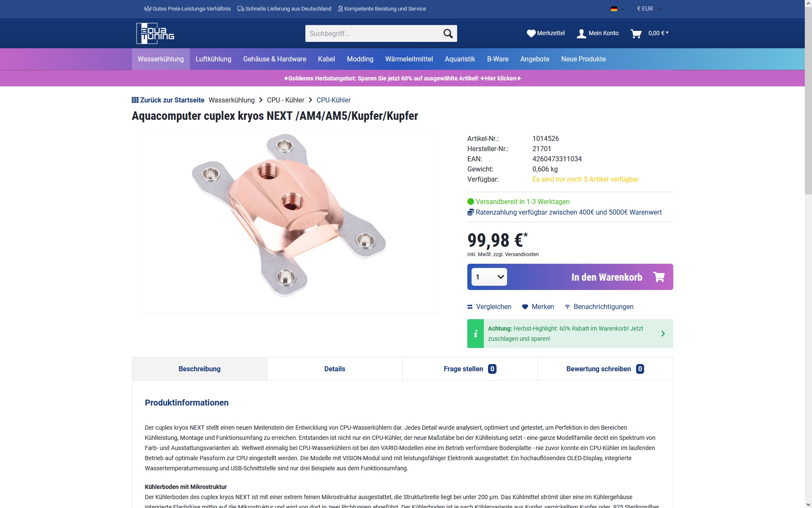This screenshot has height=508, width=812.
Task: Expand the Herbst-Highlight notice arrow
Action: tap(663, 334)
